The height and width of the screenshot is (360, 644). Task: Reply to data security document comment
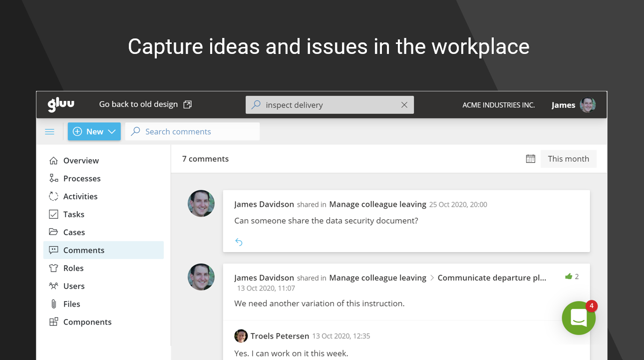(239, 242)
